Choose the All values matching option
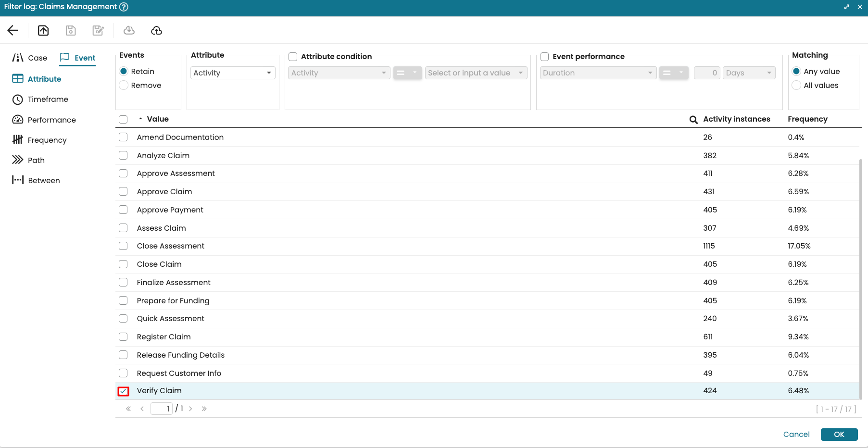The height and width of the screenshot is (448, 868). pos(796,86)
